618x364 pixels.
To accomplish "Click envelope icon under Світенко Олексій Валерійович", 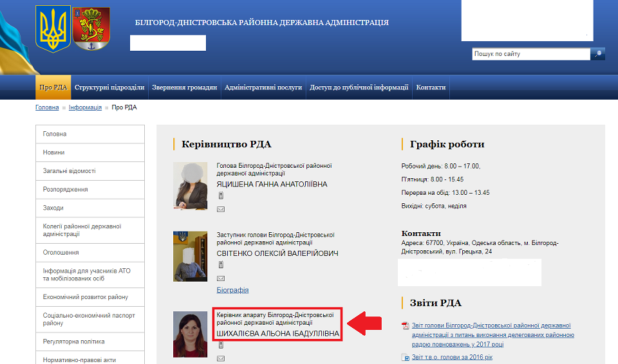I will tap(221, 278).
